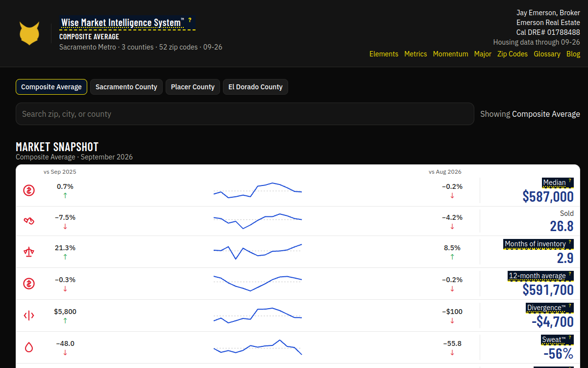This screenshot has height=368, width=588.
Task: Click the search zip, city, or county field
Action: click(245, 114)
